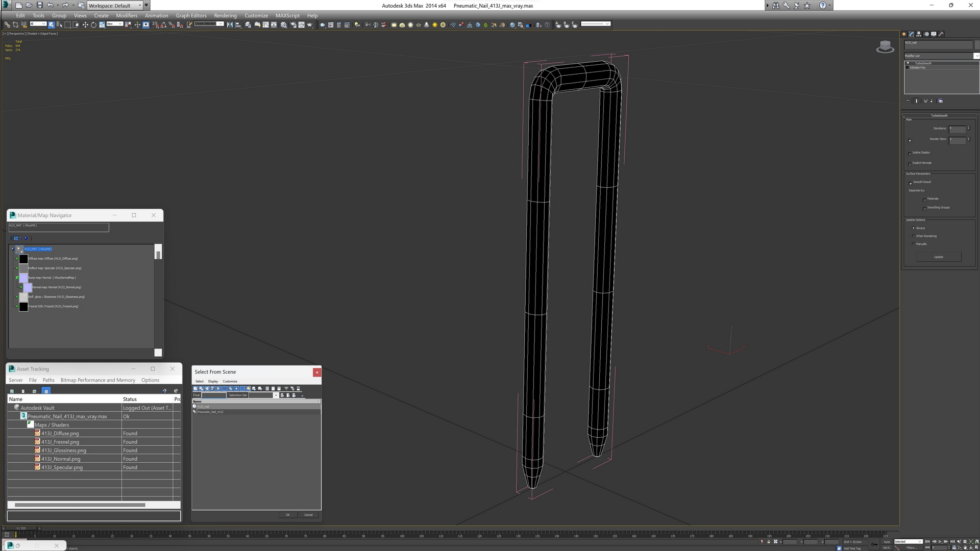The height and width of the screenshot is (551, 980).
Task: Select 413J_Normal.png in Asset Tracking
Action: [x=61, y=459]
